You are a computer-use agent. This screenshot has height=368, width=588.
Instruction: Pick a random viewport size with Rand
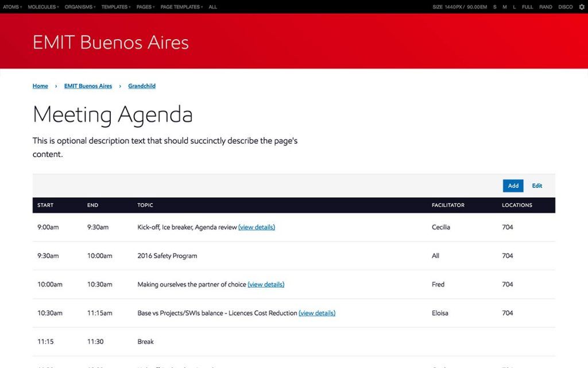coord(546,7)
